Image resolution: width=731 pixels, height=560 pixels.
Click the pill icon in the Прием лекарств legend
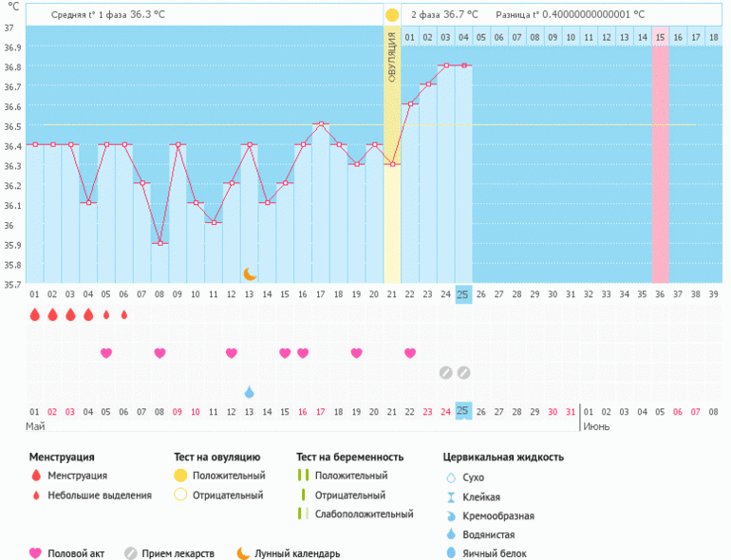tap(130, 553)
